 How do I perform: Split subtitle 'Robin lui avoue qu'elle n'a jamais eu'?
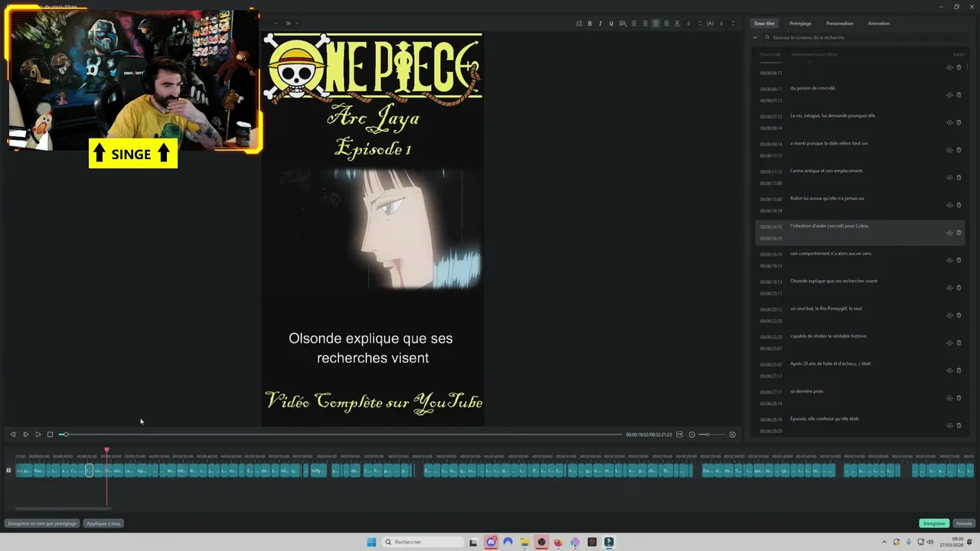949,205
